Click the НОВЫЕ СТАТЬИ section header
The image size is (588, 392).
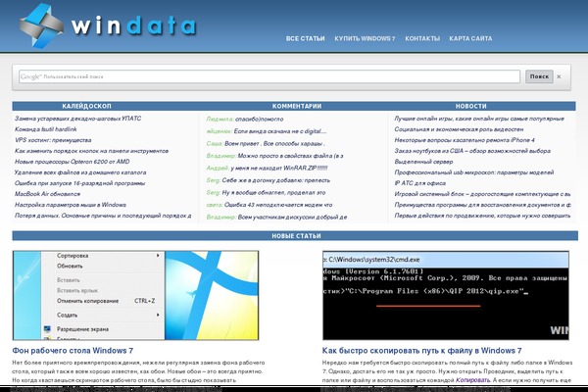(296, 236)
